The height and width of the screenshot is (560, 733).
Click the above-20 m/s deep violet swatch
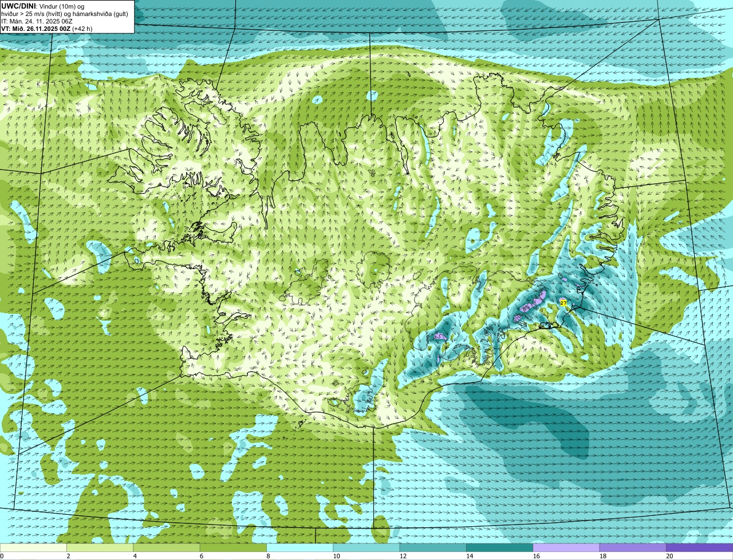700,547
